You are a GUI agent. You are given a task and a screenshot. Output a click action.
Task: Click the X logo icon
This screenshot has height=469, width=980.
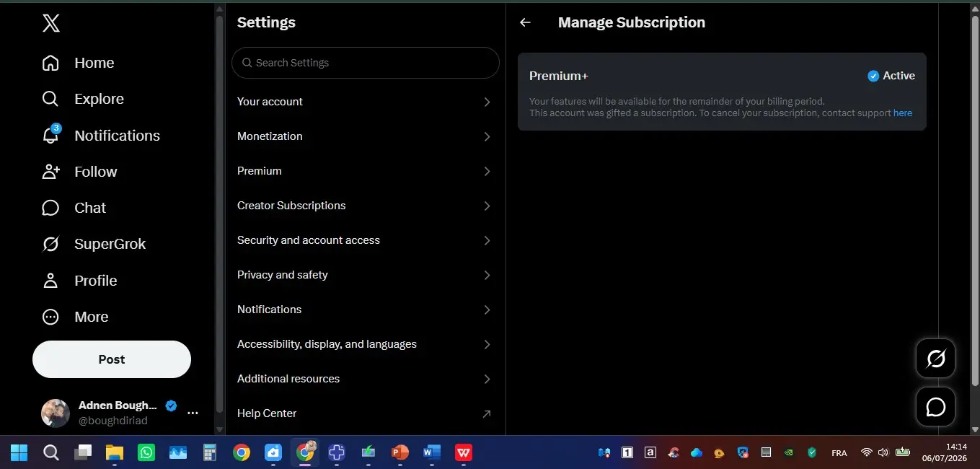pyautogui.click(x=50, y=23)
